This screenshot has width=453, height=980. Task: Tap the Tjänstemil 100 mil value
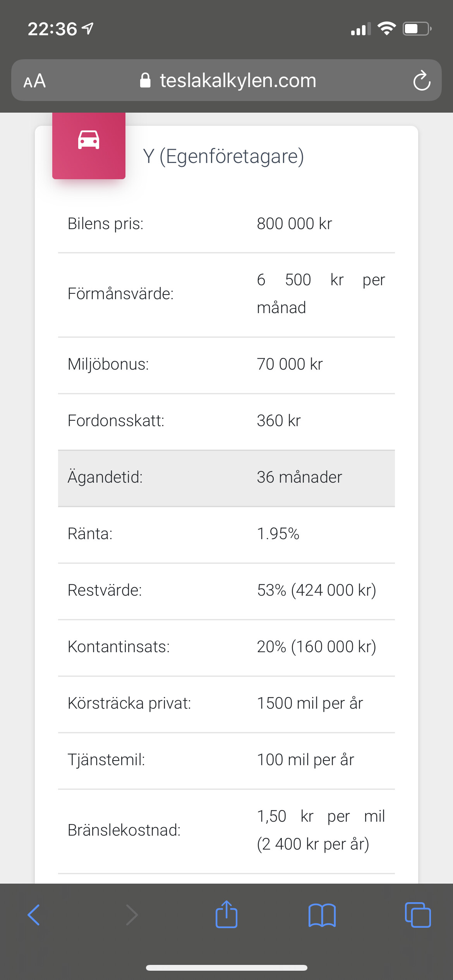click(x=305, y=760)
